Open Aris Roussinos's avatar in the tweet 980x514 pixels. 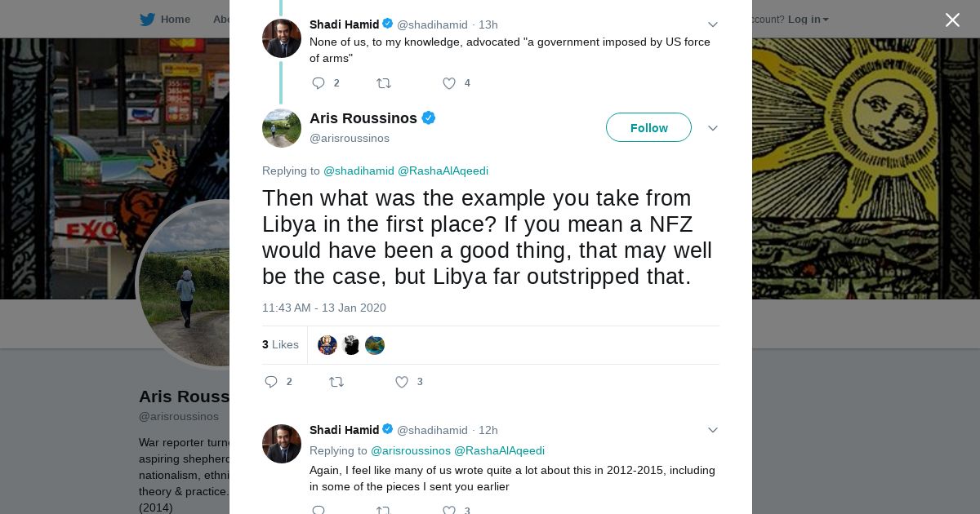tap(282, 128)
